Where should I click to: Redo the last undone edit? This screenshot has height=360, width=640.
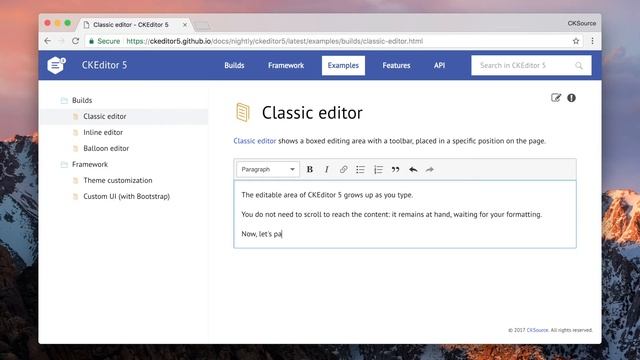coord(430,169)
